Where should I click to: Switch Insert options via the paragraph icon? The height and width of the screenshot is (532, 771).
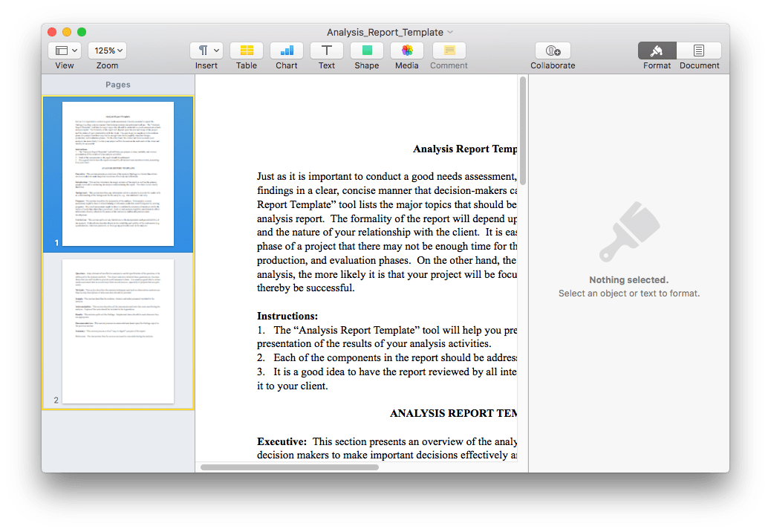[x=203, y=50]
